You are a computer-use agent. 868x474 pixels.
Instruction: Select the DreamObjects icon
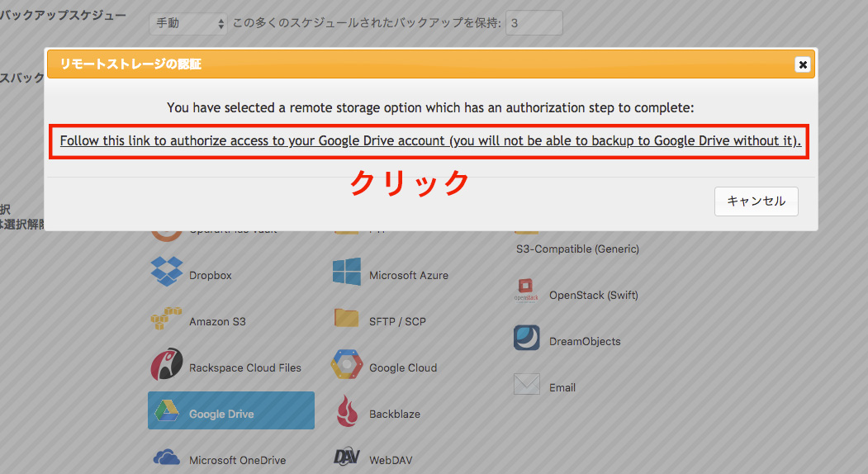(x=526, y=338)
